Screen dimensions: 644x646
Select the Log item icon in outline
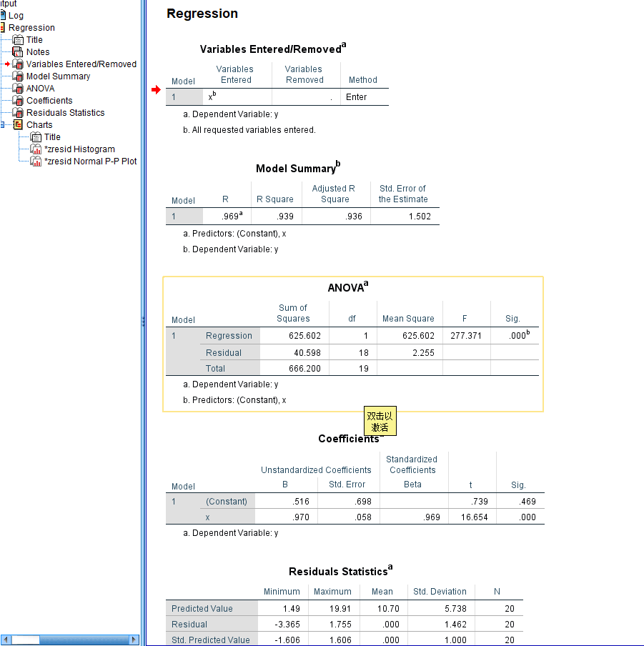point(2,15)
